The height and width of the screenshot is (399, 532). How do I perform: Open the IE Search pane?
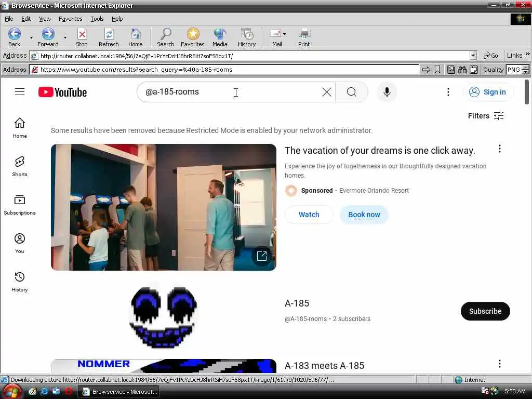tap(166, 37)
